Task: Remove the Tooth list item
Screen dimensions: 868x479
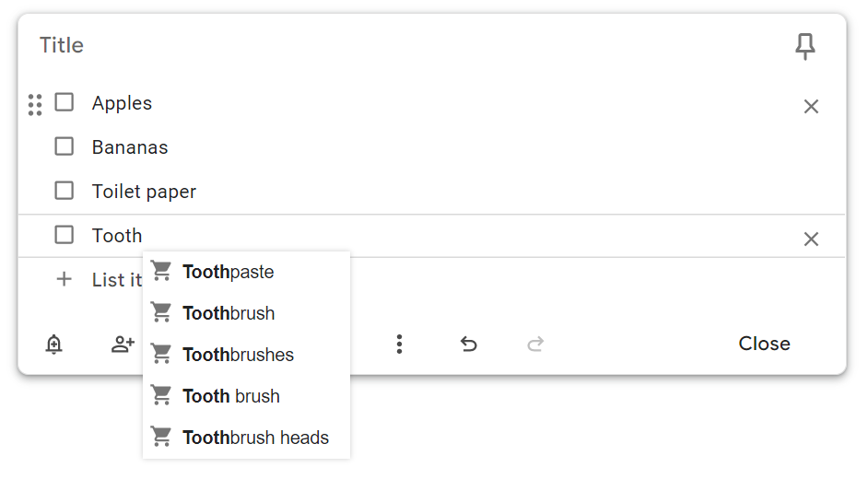Action: [811, 239]
